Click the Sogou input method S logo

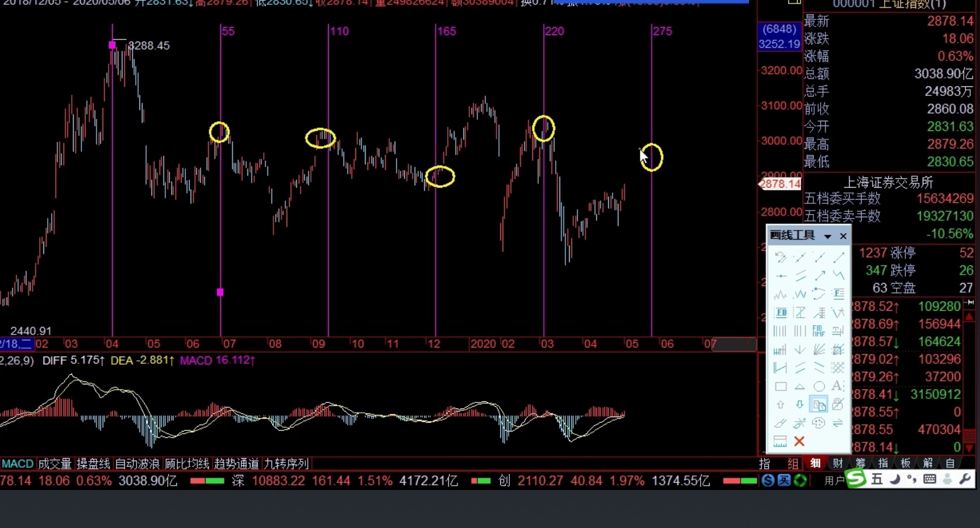(x=856, y=479)
